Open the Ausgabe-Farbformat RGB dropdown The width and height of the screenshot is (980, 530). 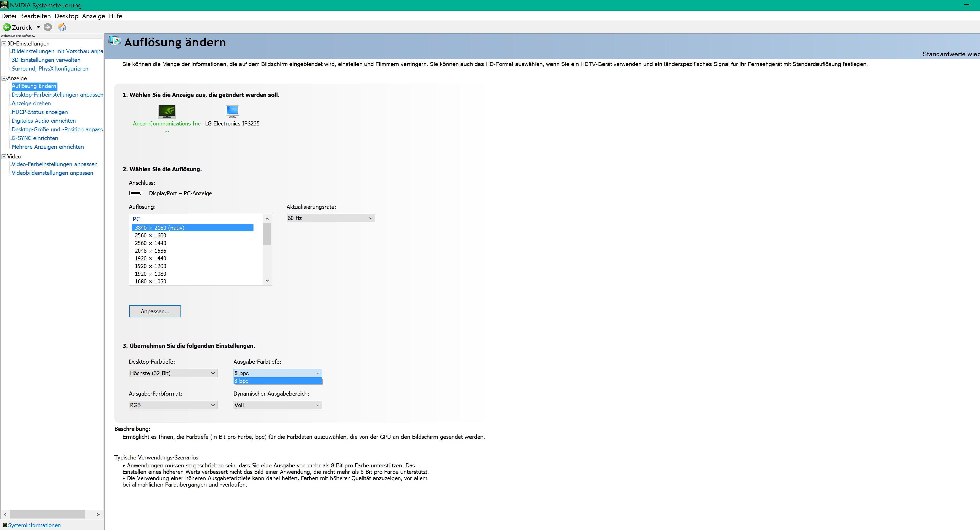173,405
